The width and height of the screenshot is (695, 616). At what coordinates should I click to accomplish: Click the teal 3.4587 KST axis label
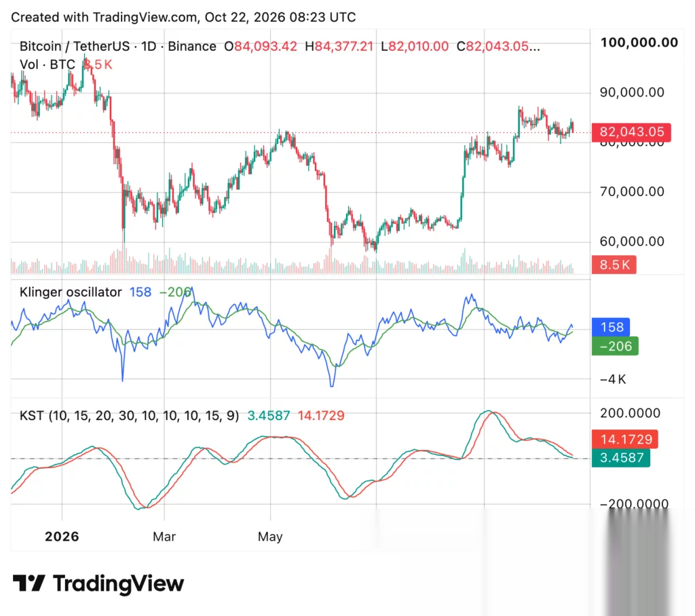(x=621, y=458)
